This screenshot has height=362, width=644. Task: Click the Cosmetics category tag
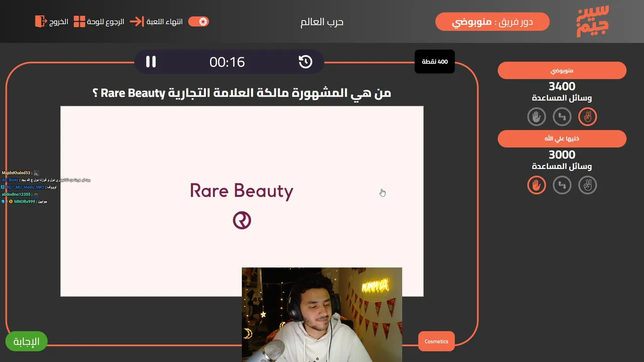click(x=436, y=341)
